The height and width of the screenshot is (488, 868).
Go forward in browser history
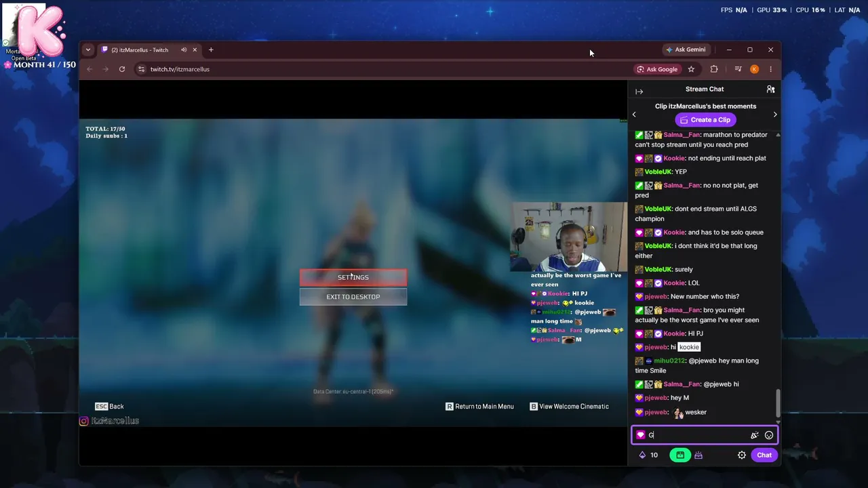coord(105,69)
